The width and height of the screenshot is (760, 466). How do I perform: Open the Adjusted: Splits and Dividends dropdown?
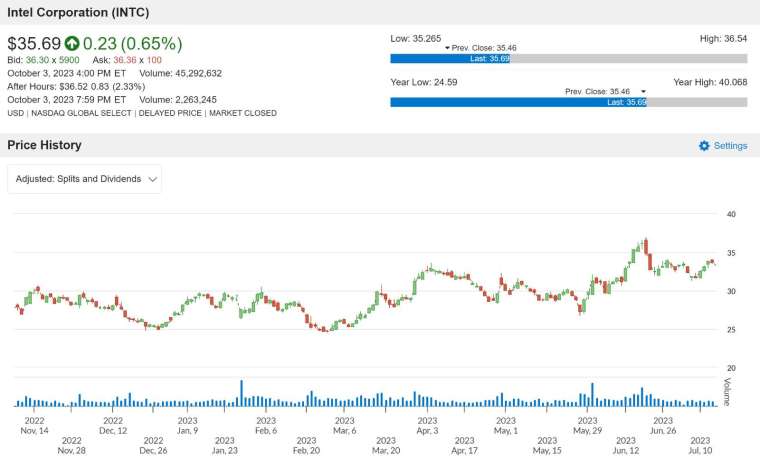point(84,179)
